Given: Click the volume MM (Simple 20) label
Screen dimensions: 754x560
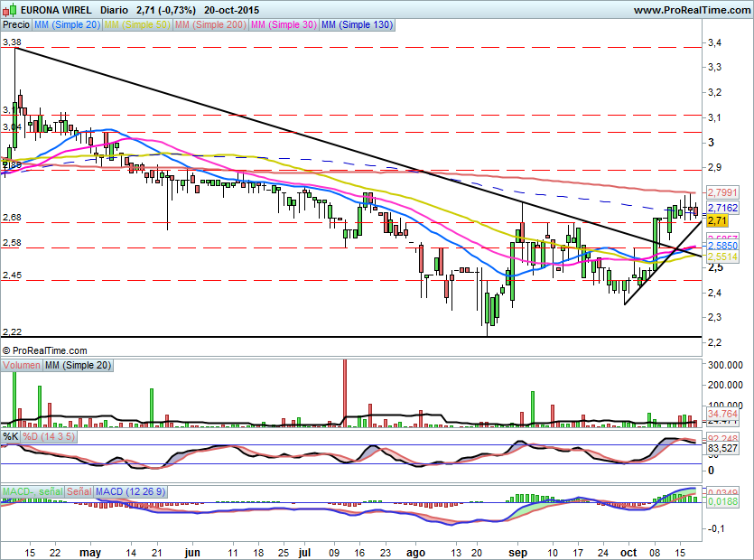Looking at the screenshot, I should 78,365.
